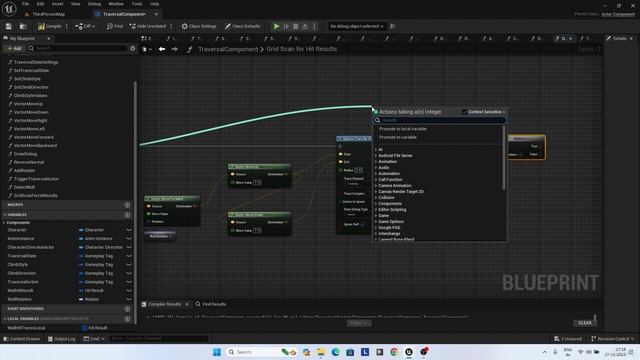
Task: Start Play in Editor
Action: 276,26
